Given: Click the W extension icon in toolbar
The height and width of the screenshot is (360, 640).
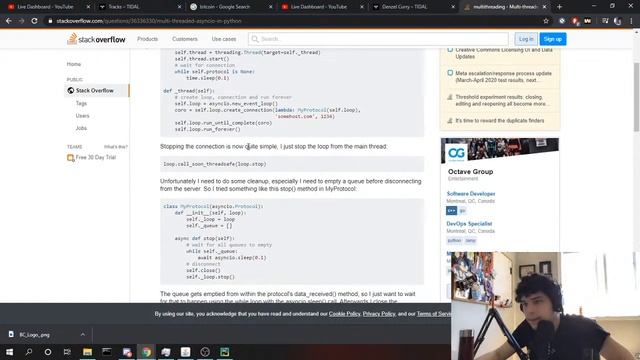Looking at the screenshot, I should (x=588, y=21).
